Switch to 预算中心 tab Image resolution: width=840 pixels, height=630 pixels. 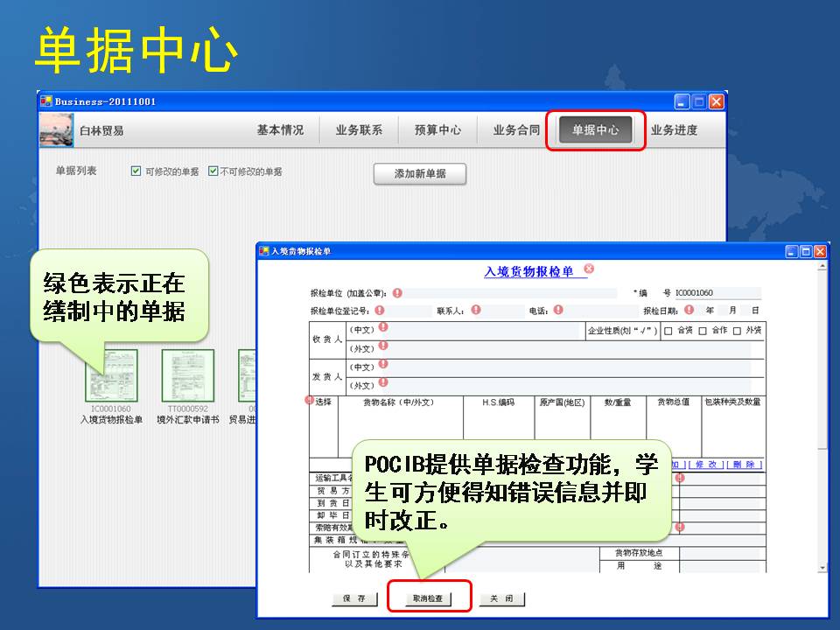click(437, 130)
